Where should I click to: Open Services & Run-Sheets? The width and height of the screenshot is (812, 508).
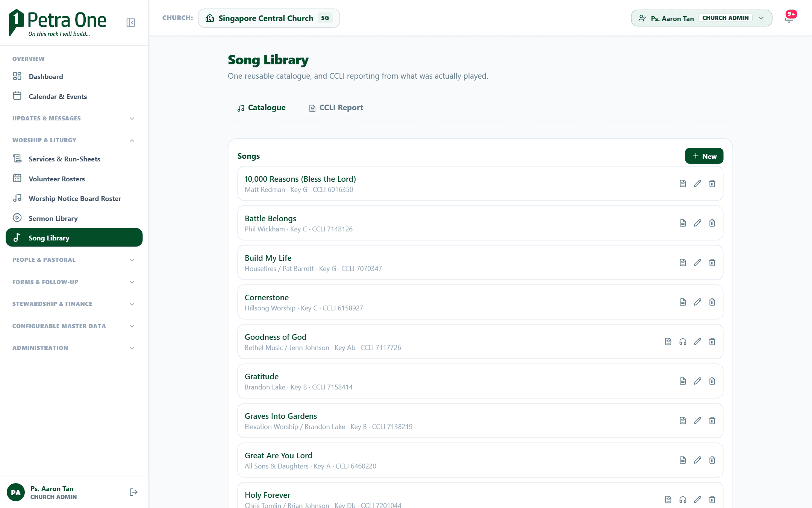(74, 159)
